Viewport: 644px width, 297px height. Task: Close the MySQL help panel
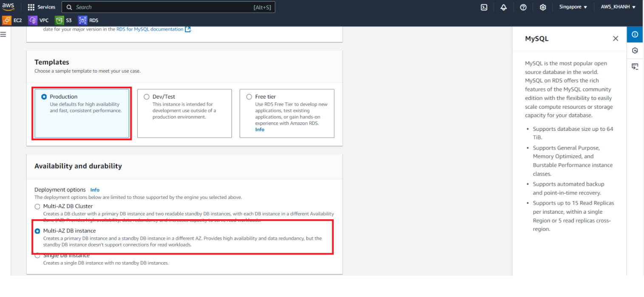616,39
